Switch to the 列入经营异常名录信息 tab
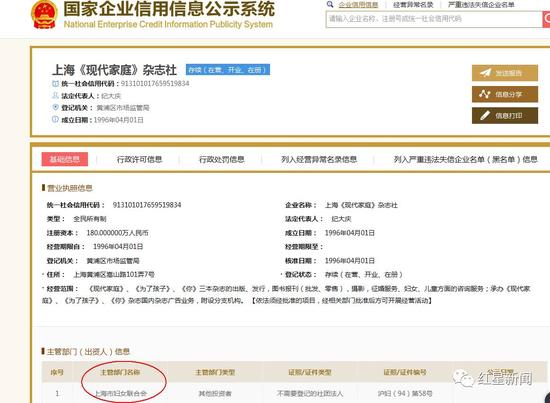The image size is (550, 403). pos(319,160)
